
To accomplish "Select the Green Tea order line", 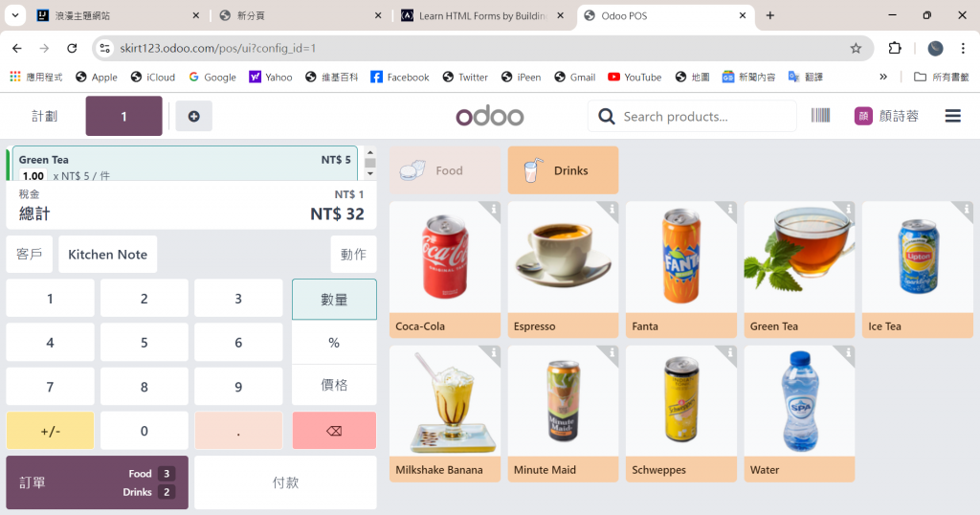I will click(187, 164).
